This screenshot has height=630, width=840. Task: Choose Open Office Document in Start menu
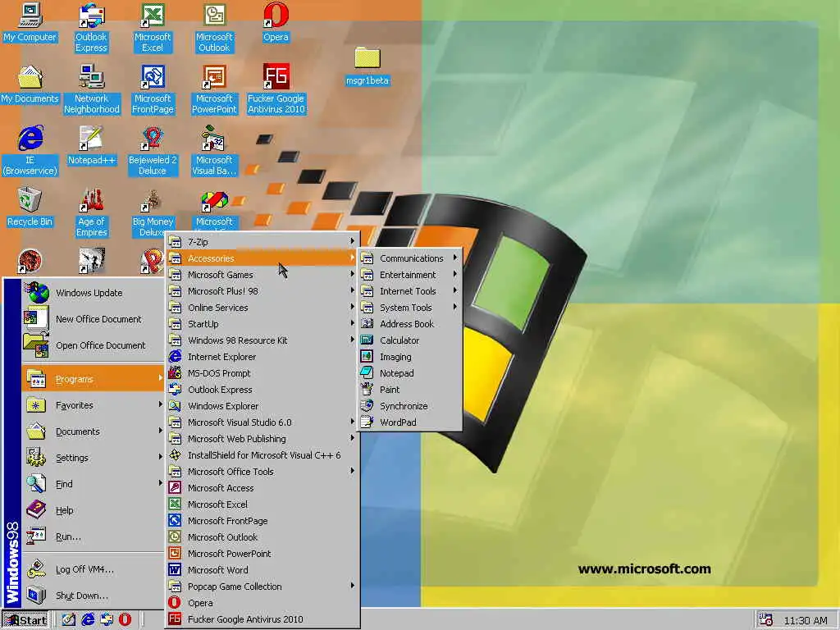coord(93,345)
